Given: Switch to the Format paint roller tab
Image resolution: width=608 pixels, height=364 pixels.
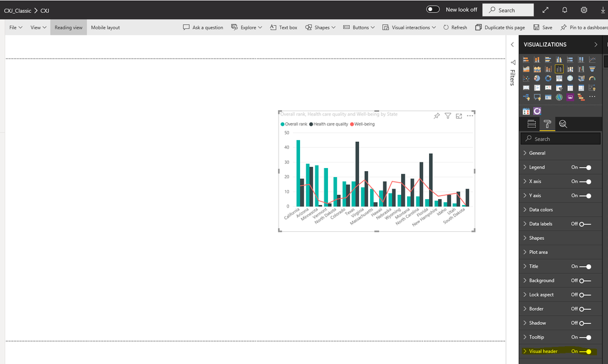Looking at the screenshot, I should 547,124.
